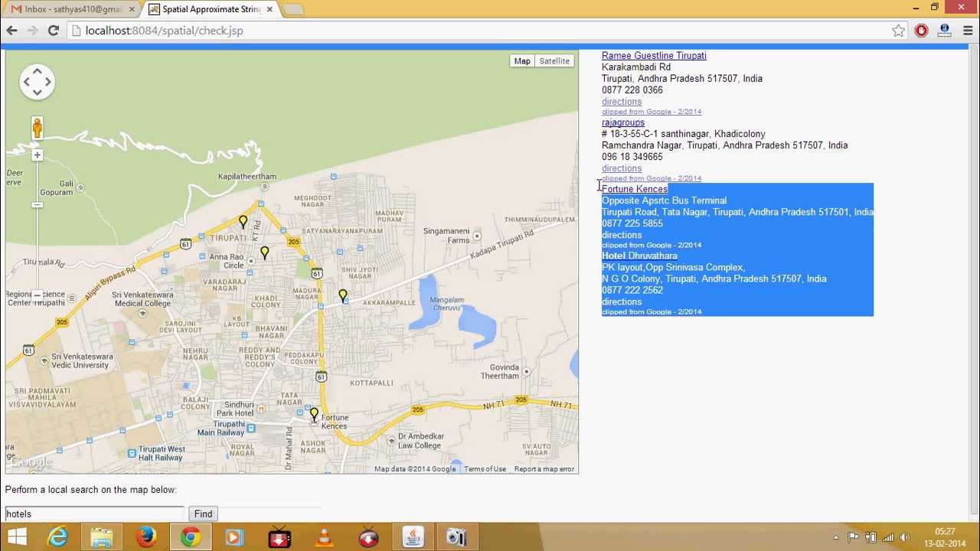The image size is (980, 551).
Task: Open the Fortune Kences result link
Action: click(x=635, y=189)
